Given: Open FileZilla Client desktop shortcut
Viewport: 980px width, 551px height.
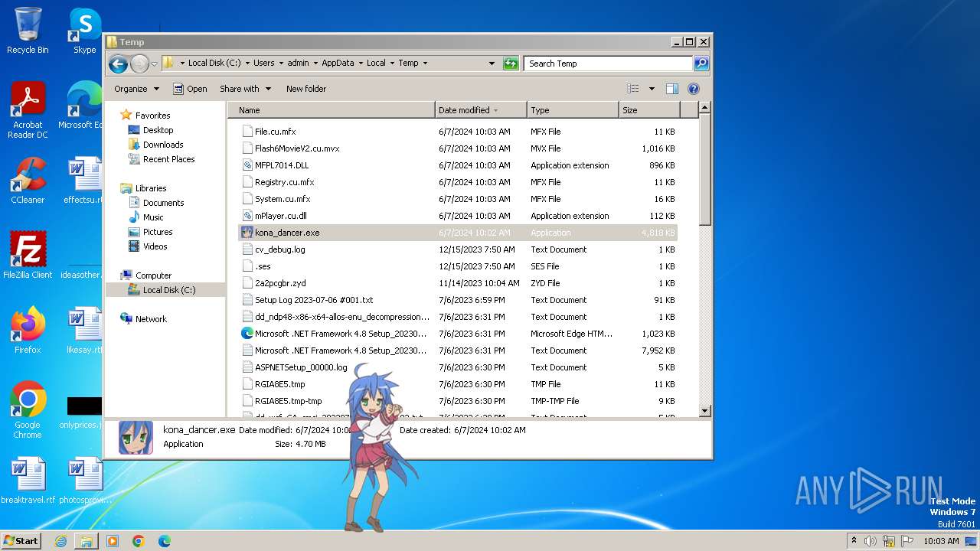Looking at the screenshot, I should tap(28, 255).
